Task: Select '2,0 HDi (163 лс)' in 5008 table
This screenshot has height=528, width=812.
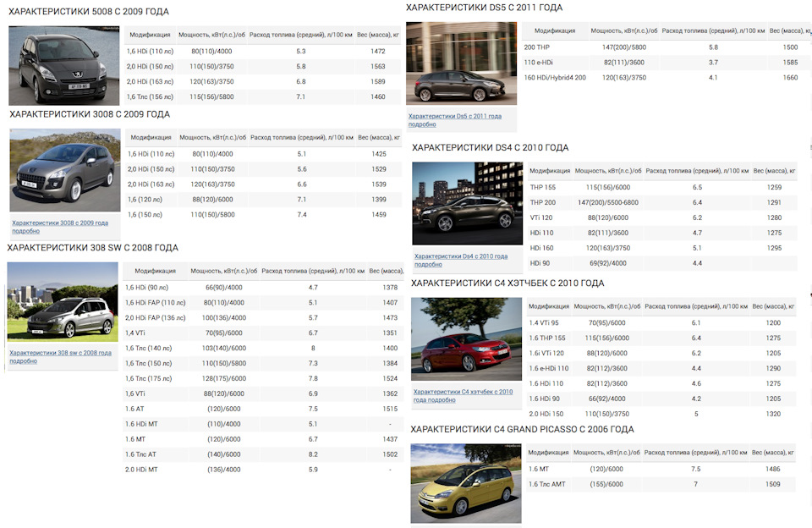Action: point(151,82)
